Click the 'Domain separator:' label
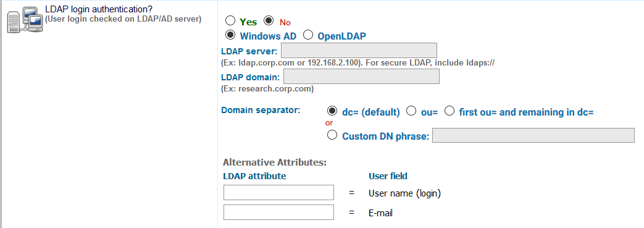Image resolution: width=644 pixels, height=228 pixels. [x=261, y=110]
